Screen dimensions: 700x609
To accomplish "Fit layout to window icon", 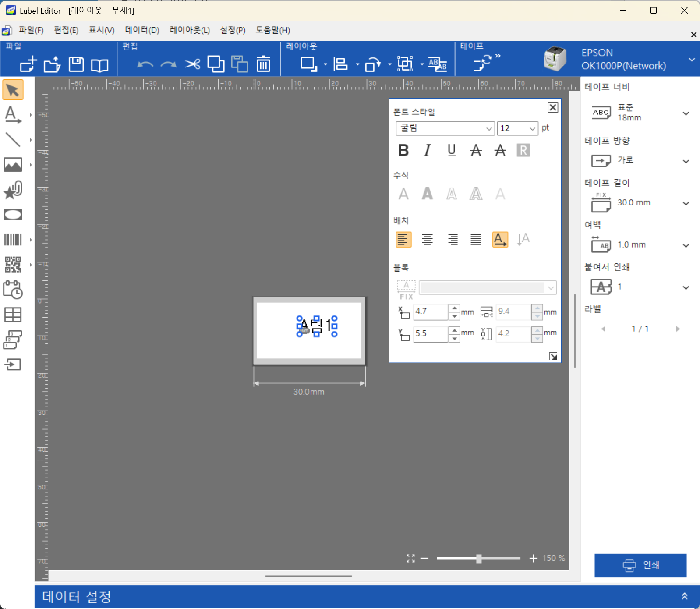I will coord(410,558).
